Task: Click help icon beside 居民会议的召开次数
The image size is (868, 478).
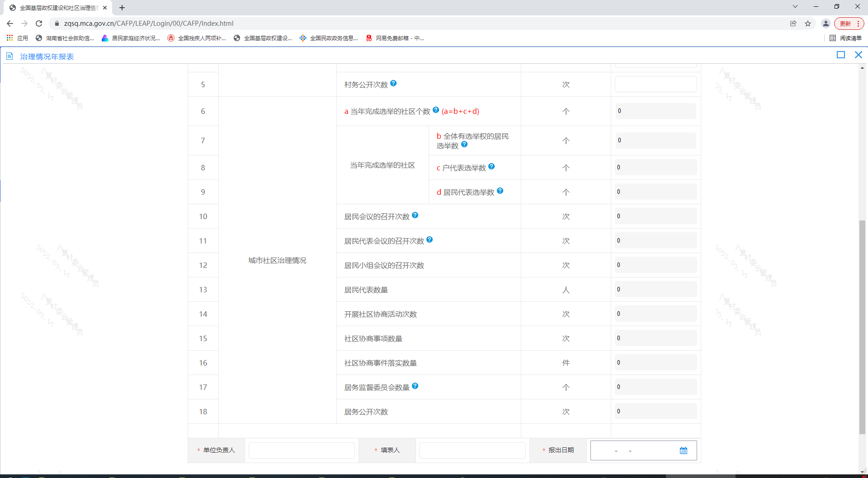Action: click(415, 215)
